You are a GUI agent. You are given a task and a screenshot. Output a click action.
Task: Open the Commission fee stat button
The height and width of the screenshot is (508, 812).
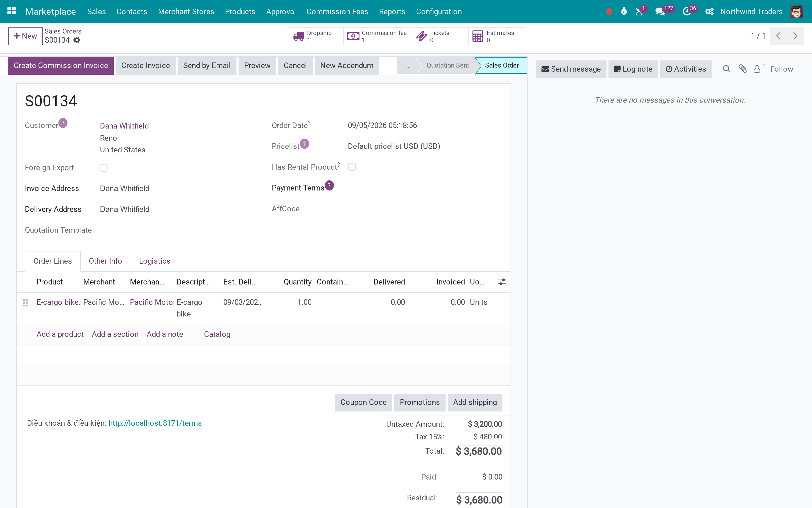(377, 36)
